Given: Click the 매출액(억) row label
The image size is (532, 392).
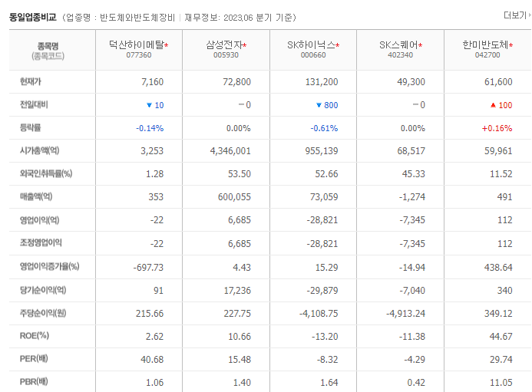Looking at the screenshot, I should [x=36, y=196].
